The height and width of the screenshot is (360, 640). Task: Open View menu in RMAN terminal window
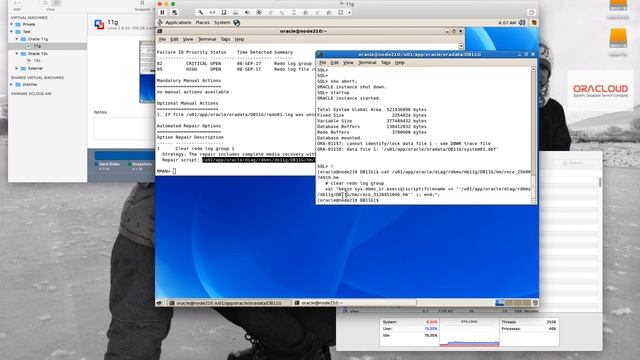tap(188, 39)
